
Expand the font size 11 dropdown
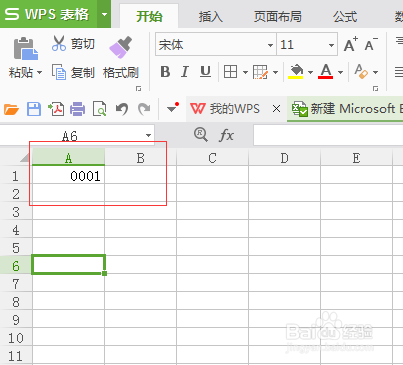[331, 45]
